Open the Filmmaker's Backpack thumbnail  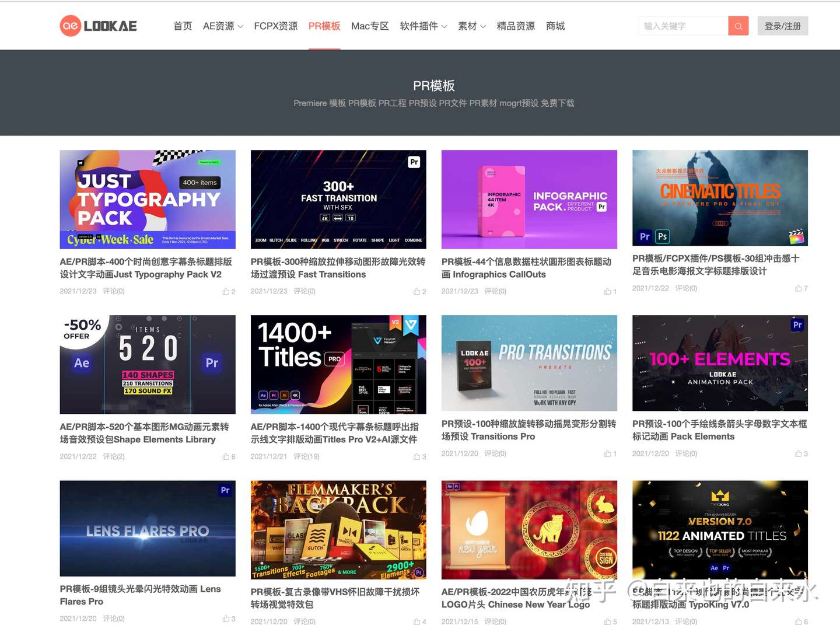pos(338,530)
